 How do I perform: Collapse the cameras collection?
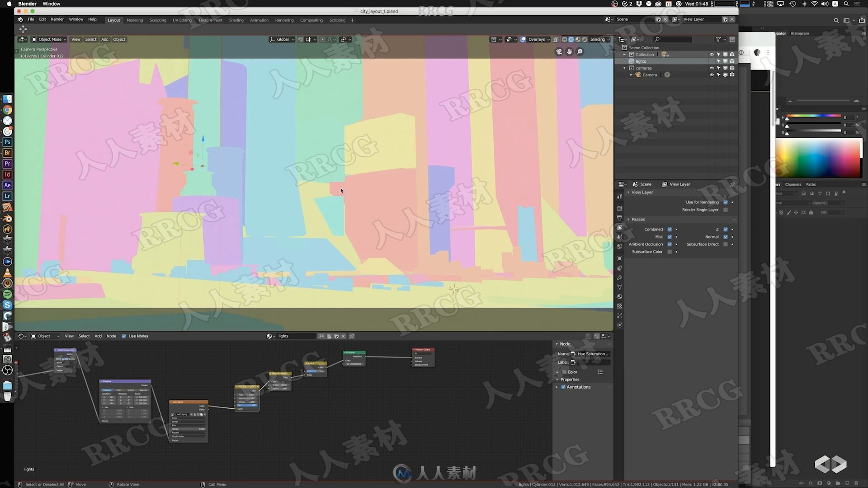click(625, 68)
